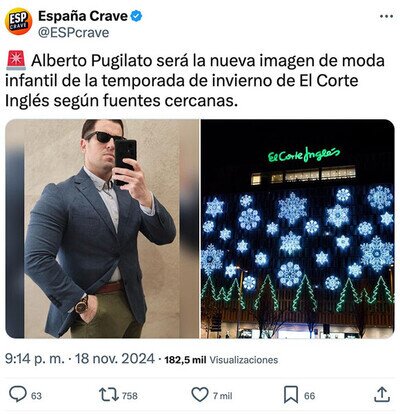The image size is (400, 414).
Task: Open the three-dot more options menu
Action: coord(386,16)
